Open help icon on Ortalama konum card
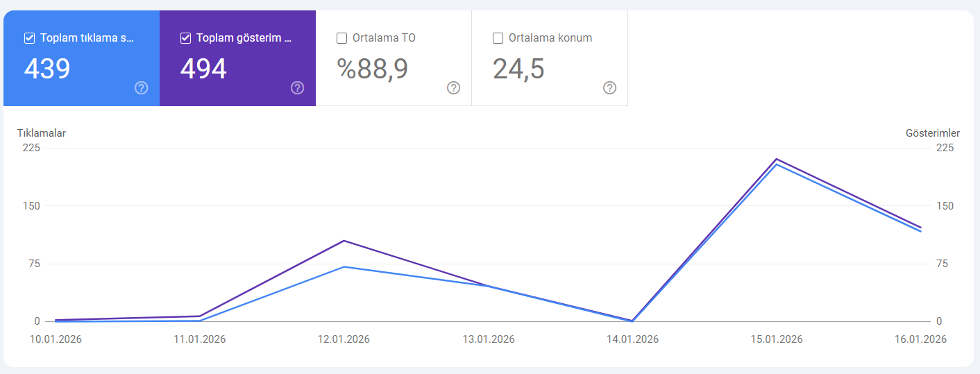Image resolution: width=980 pixels, height=374 pixels. 610,87
